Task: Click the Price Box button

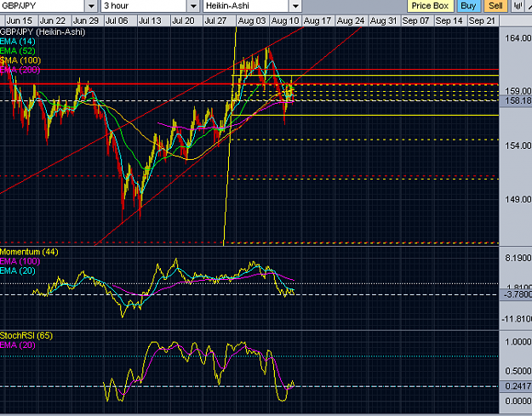Action: (430, 6)
